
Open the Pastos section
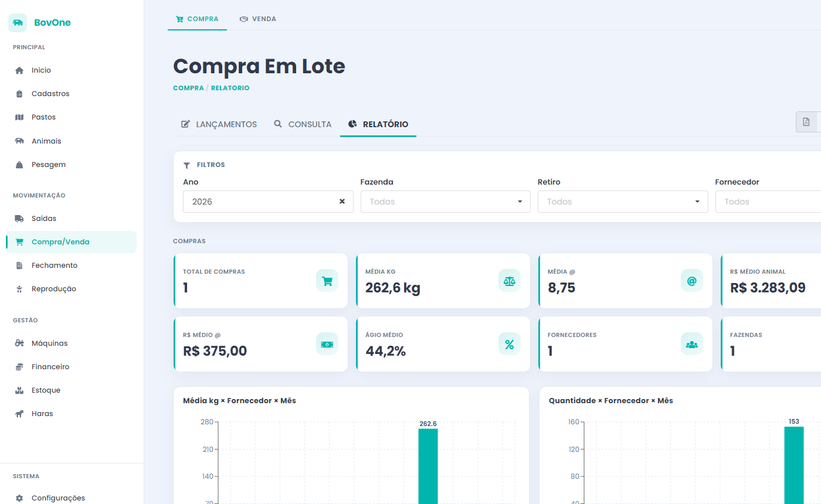pos(71,117)
